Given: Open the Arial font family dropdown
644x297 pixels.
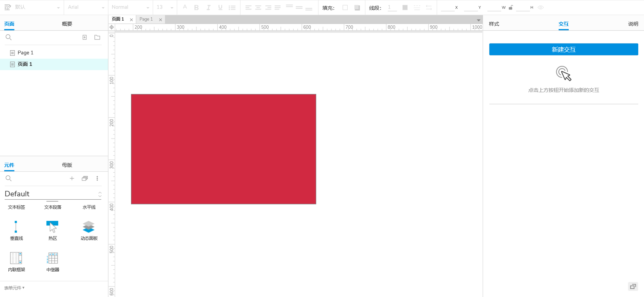Looking at the screenshot, I should (86, 7).
